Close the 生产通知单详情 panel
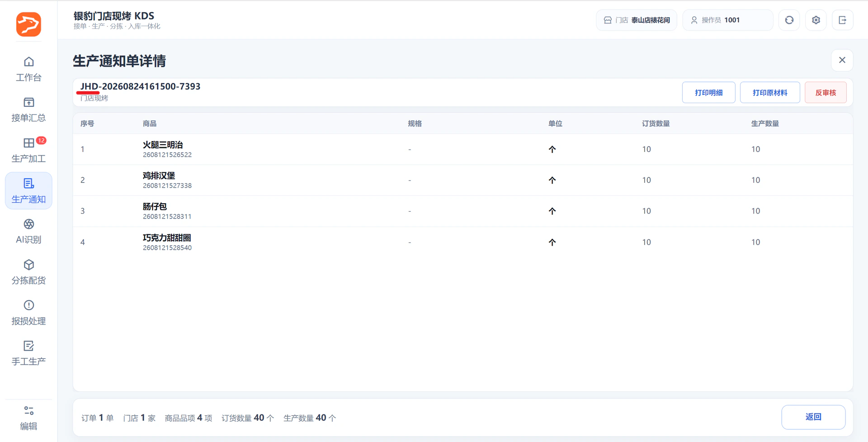This screenshot has width=868, height=442. 842,60
